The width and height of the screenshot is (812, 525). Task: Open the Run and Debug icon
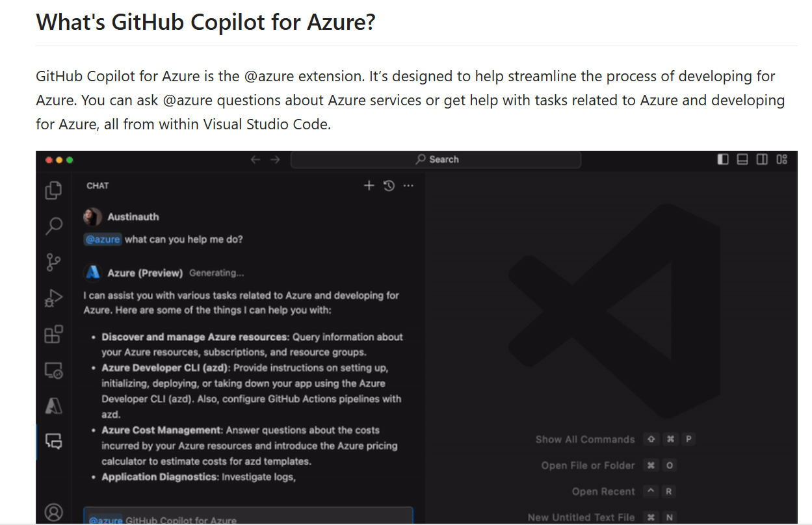[x=53, y=298]
